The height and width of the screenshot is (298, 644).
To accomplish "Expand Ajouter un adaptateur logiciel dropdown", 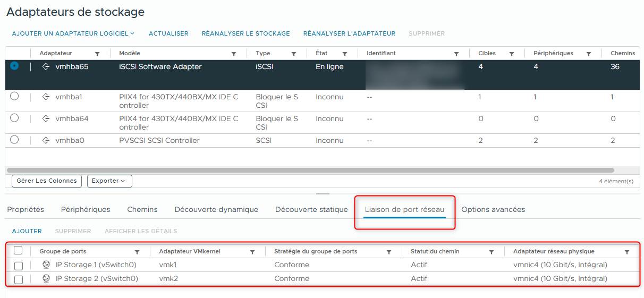I will (73, 33).
